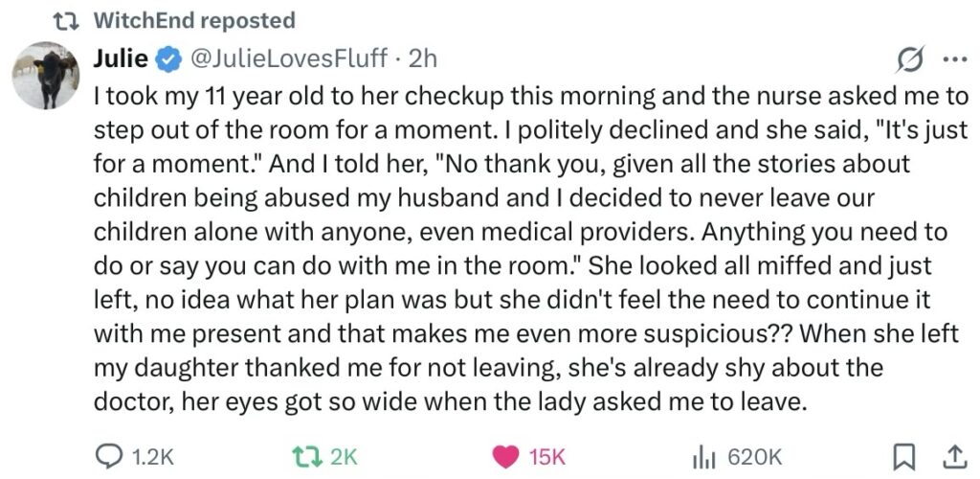Share the post with the upload arrow icon
This screenshot has width=980, height=479.
pyautogui.click(x=953, y=457)
